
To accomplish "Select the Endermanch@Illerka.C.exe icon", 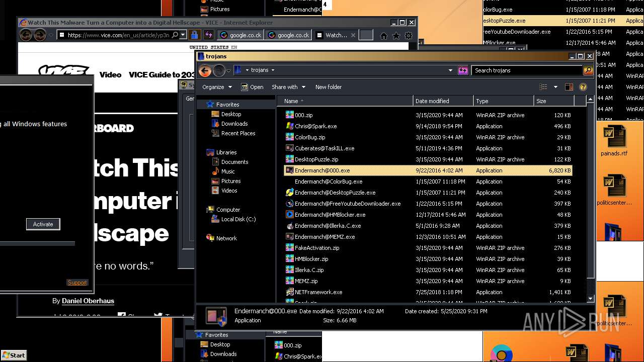I will click(289, 226).
